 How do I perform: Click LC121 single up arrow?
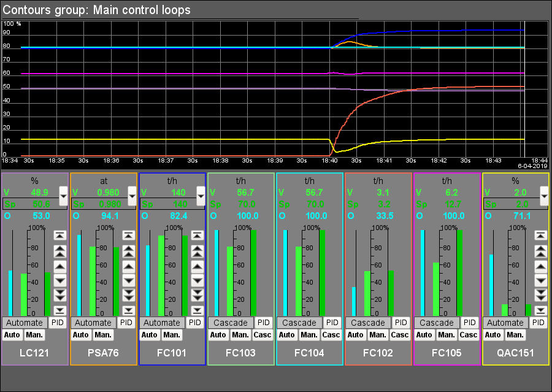tap(60, 266)
